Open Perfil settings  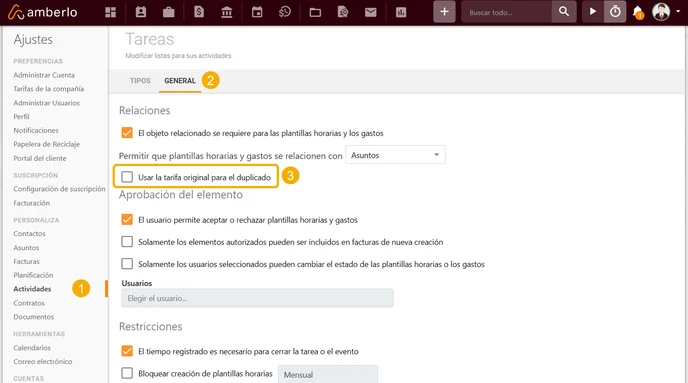click(21, 117)
